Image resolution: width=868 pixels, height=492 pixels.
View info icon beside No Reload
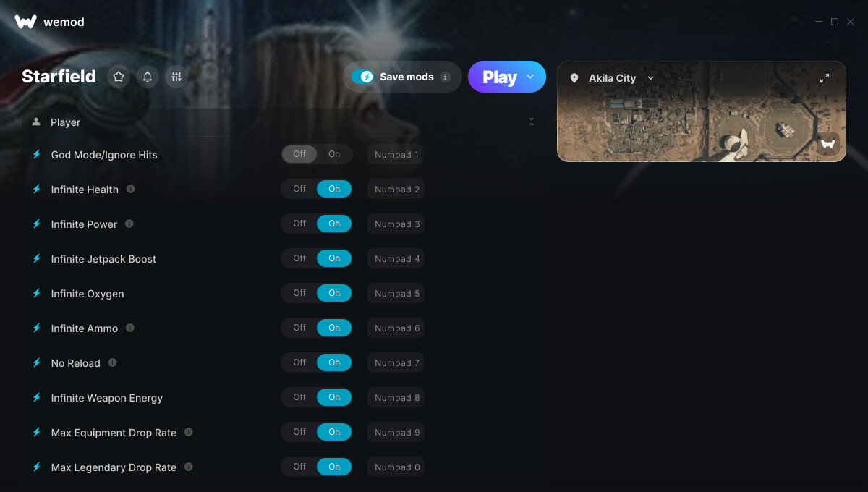113,362
